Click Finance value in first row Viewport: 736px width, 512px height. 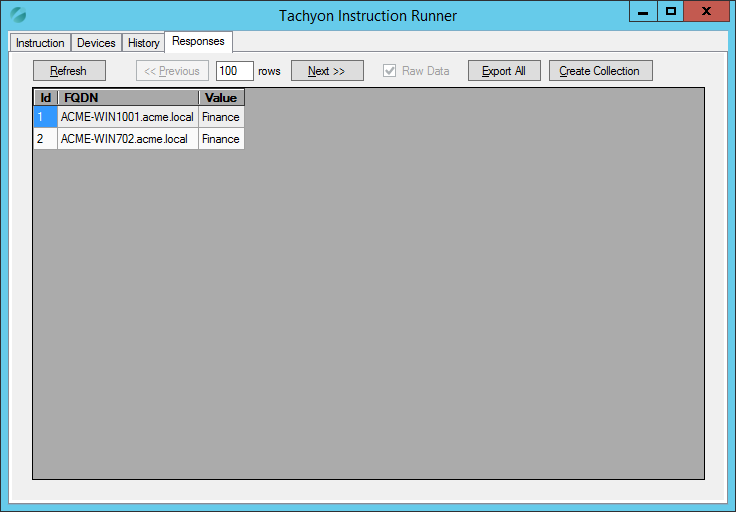pyautogui.click(x=221, y=117)
